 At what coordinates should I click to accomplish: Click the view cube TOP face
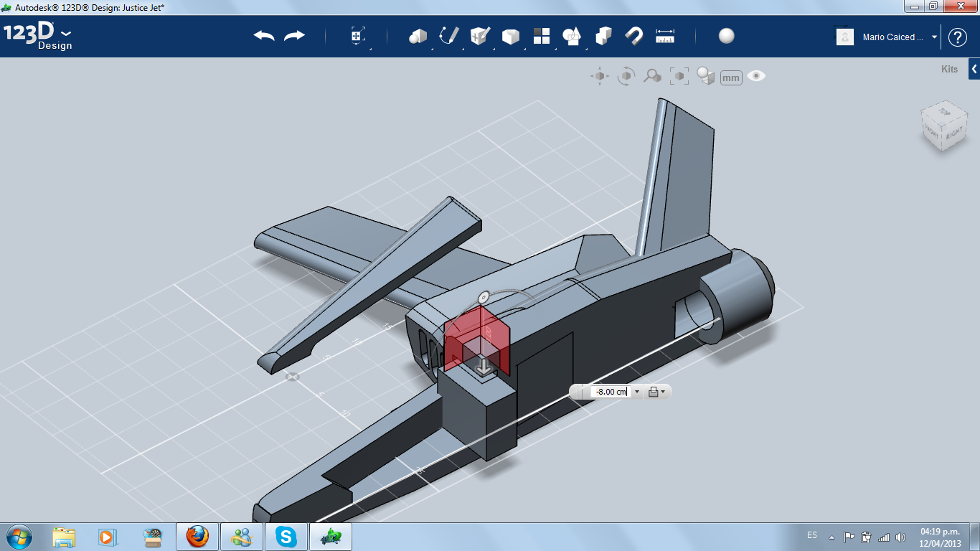point(945,112)
